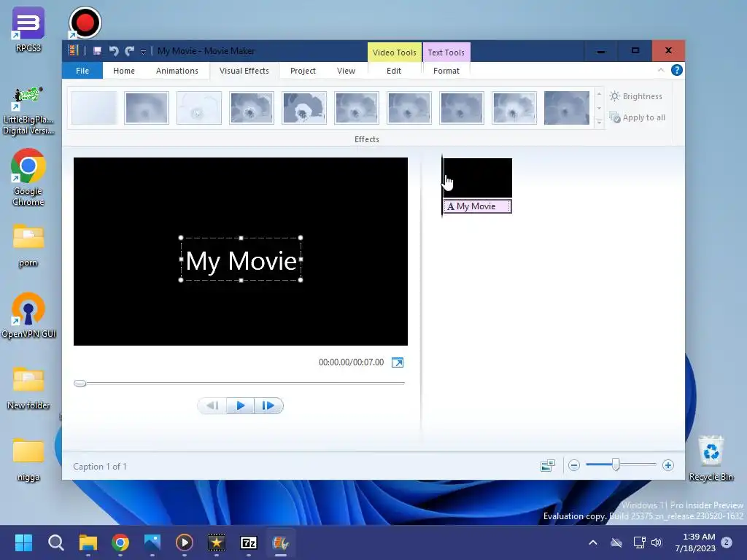The height and width of the screenshot is (560, 747).
Task: Open the File menu
Action: click(82, 71)
